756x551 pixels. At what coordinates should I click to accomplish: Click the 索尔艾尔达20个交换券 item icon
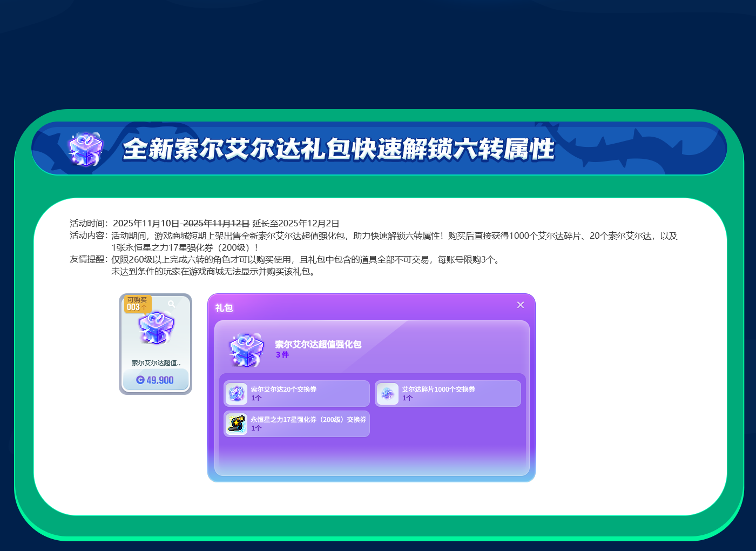pyautogui.click(x=236, y=394)
